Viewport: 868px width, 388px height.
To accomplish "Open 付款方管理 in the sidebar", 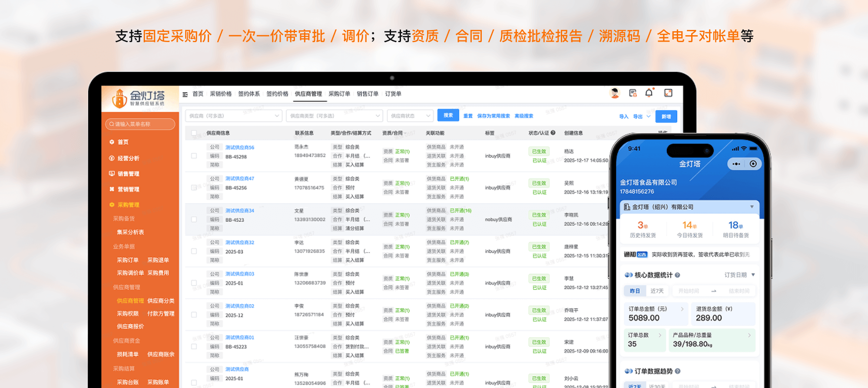I will (x=161, y=314).
